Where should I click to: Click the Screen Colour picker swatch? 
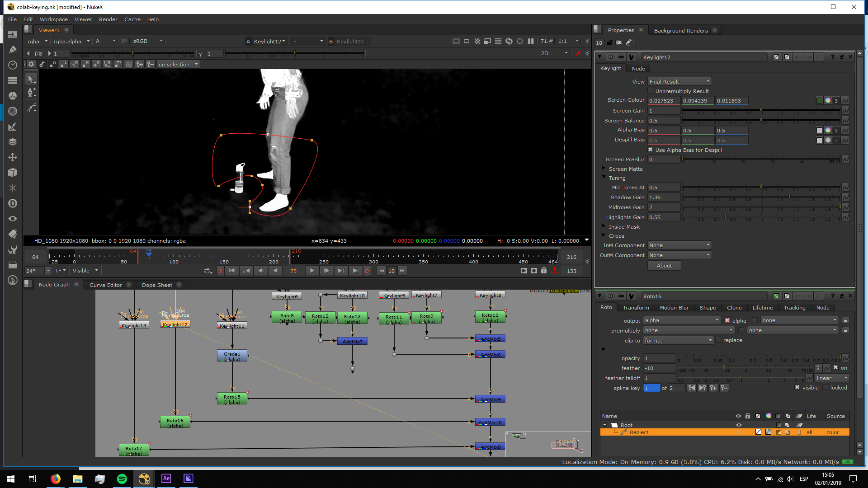click(819, 101)
